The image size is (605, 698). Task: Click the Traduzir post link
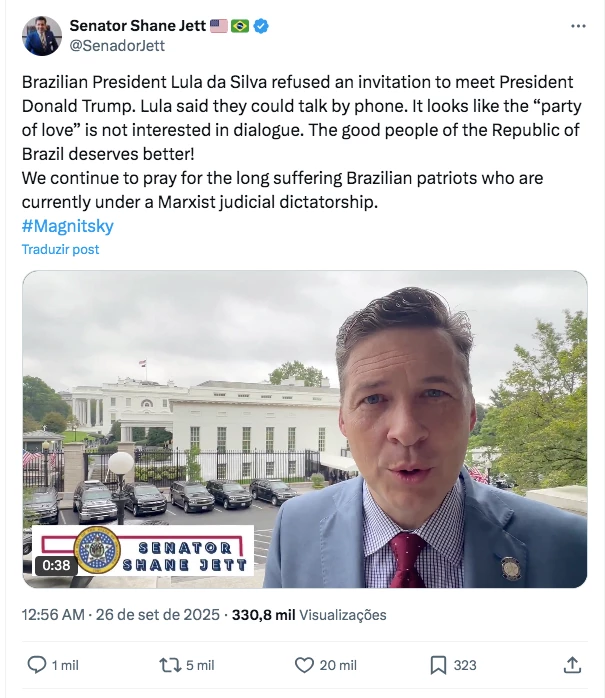61,249
